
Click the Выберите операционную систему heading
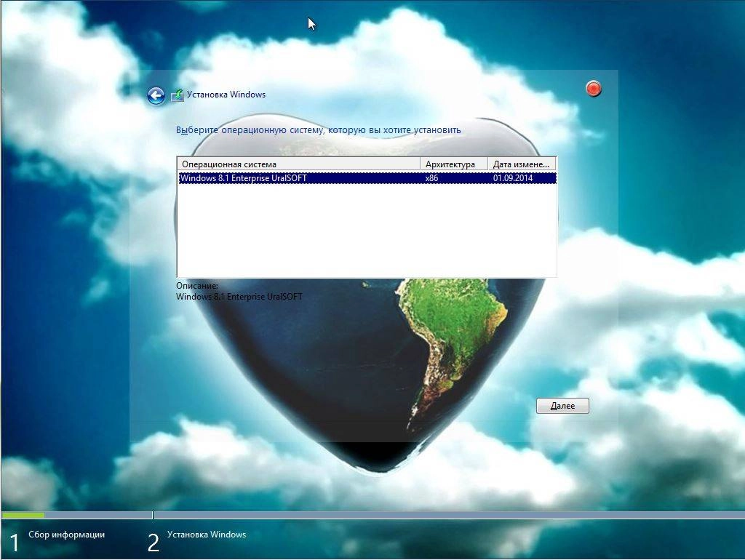319,130
